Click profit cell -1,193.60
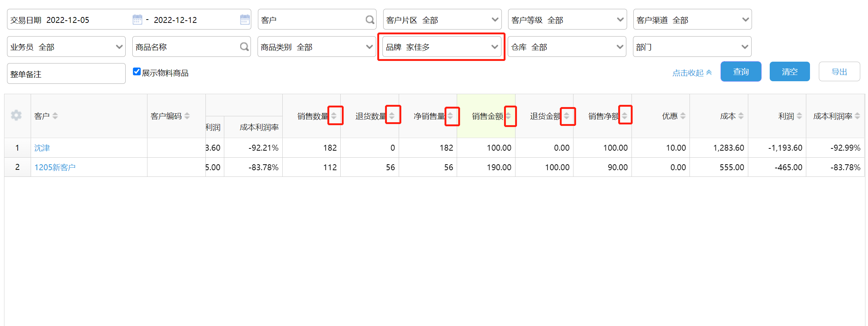The height and width of the screenshot is (326, 868). [x=777, y=148]
